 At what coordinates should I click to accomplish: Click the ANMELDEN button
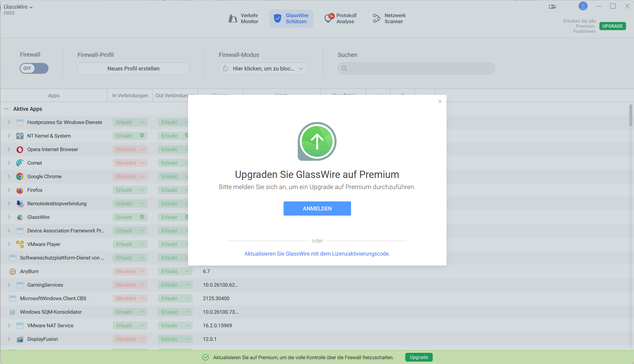coord(317,208)
